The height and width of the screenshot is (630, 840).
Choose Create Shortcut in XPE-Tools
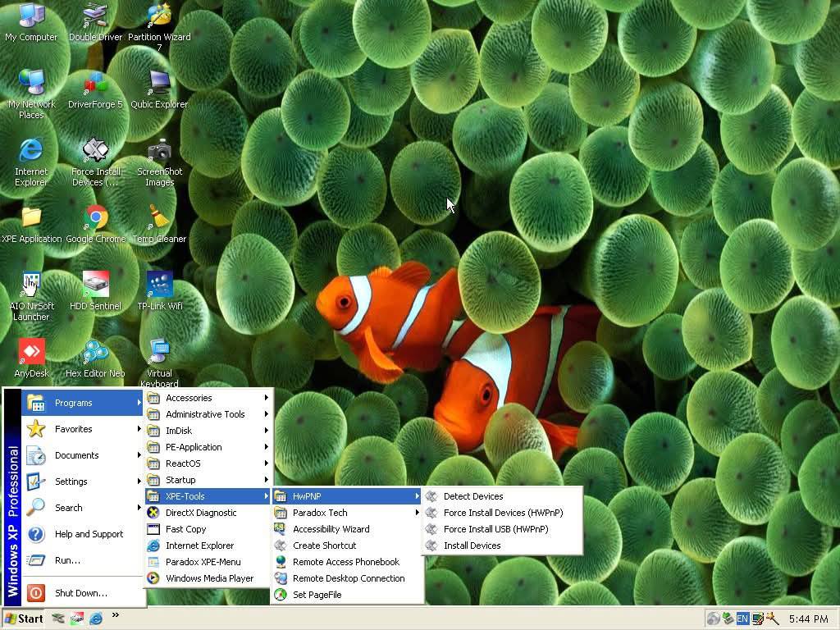347,546
